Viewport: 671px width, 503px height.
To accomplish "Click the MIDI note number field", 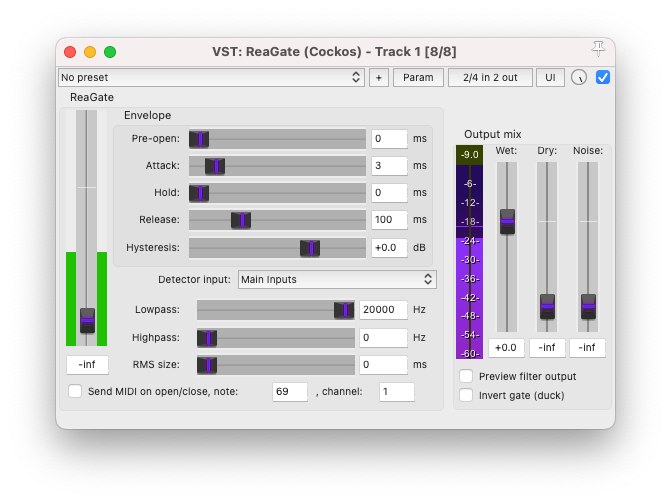I will pos(290,392).
